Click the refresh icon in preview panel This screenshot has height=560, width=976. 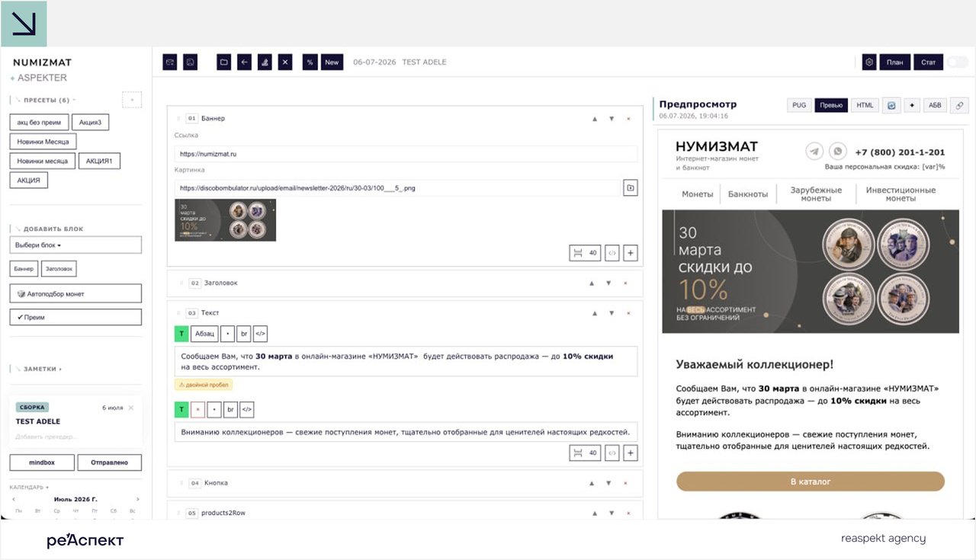click(891, 105)
